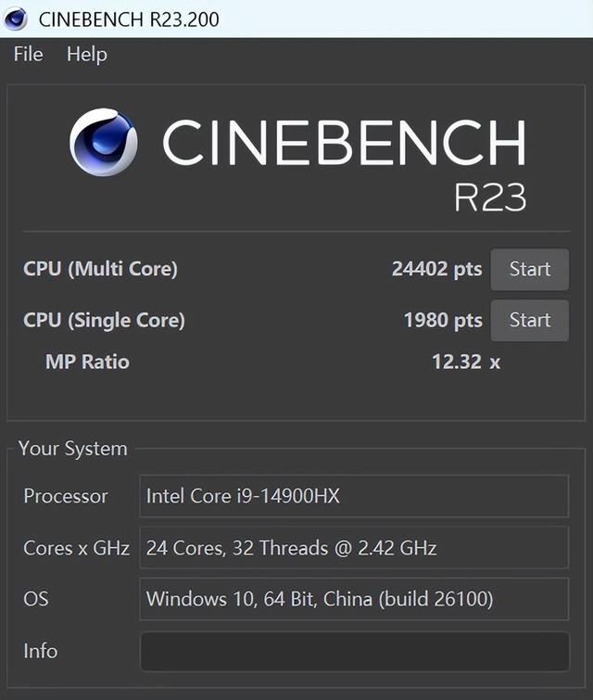The width and height of the screenshot is (593, 700).
Task: Click the MP Ratio label
Action: [87, 362]
